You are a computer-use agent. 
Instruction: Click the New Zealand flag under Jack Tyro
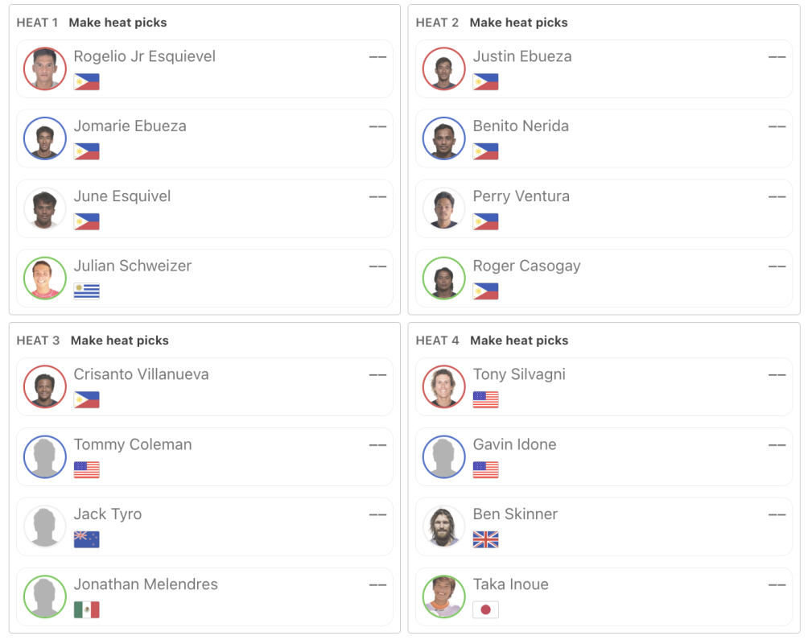point(87,539)
